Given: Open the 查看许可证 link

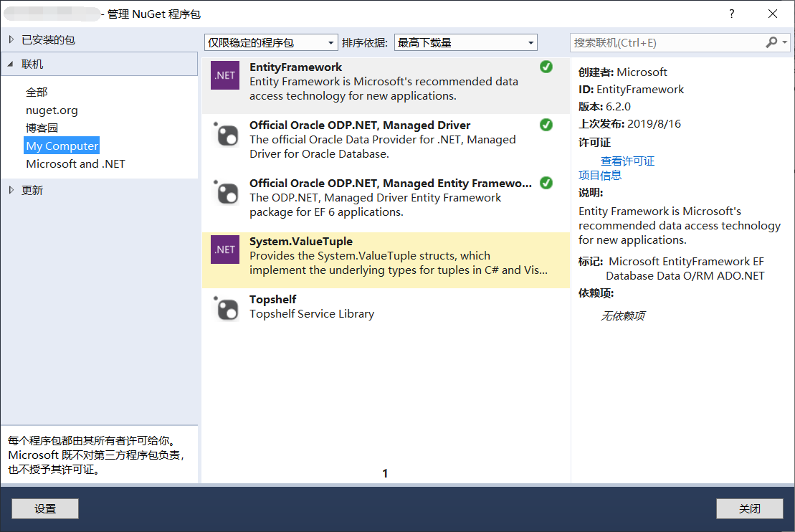Looking at the screenshot, I should [628, 161].
